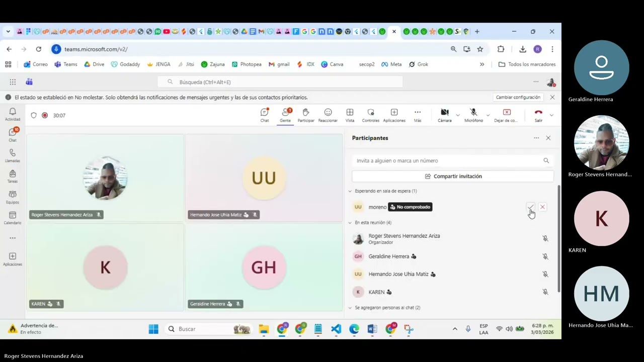Open the Más options menu
This screenshot has height=362, width=644.
point(418,115)
